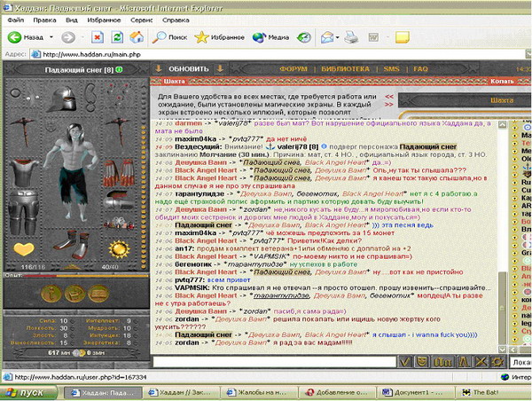Open Избранное favorites star in toolbar
The image size is (532, 401).
point(219,37)
